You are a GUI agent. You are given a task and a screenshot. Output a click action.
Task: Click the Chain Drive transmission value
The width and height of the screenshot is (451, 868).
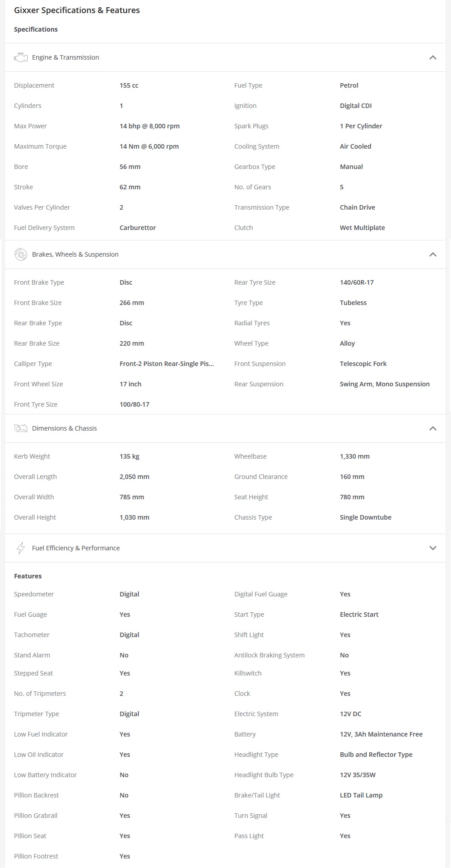(358, 207)
